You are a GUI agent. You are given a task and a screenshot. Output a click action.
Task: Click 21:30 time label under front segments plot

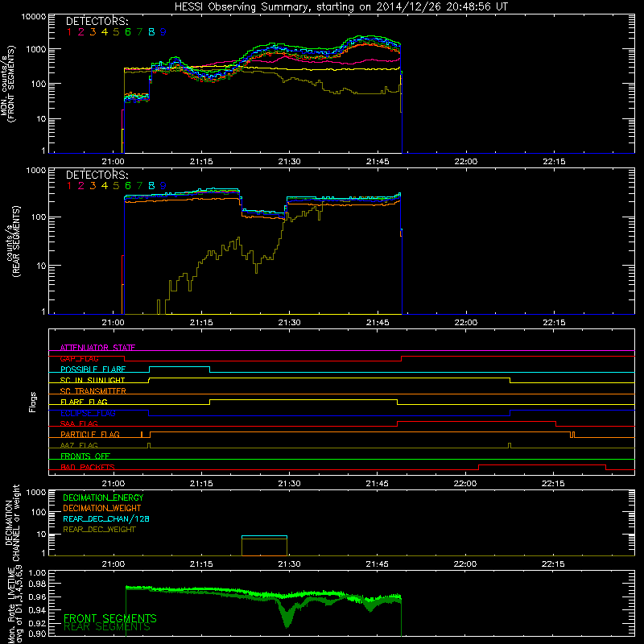click(290, 162)
